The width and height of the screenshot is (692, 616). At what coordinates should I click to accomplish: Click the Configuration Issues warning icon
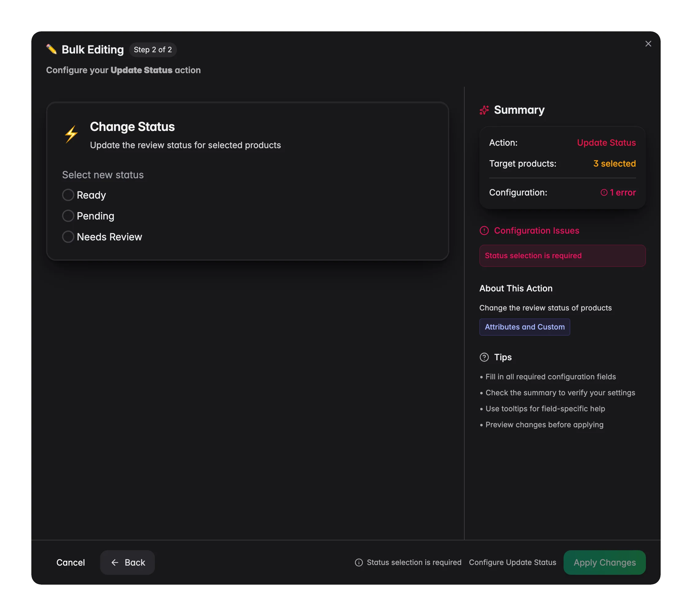484,231
